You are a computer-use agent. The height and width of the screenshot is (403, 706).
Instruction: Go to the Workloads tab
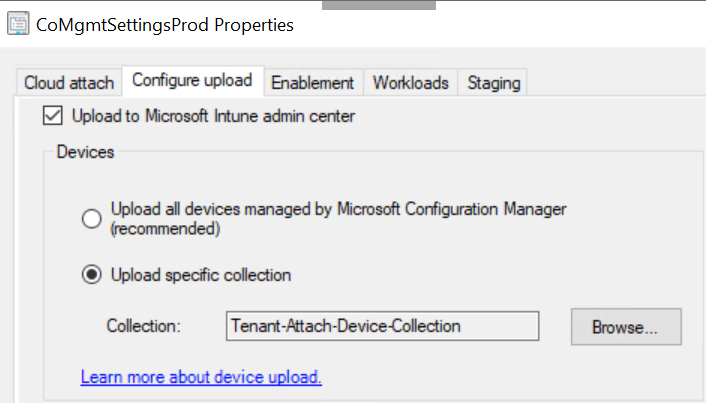click(x=410, y=82)
